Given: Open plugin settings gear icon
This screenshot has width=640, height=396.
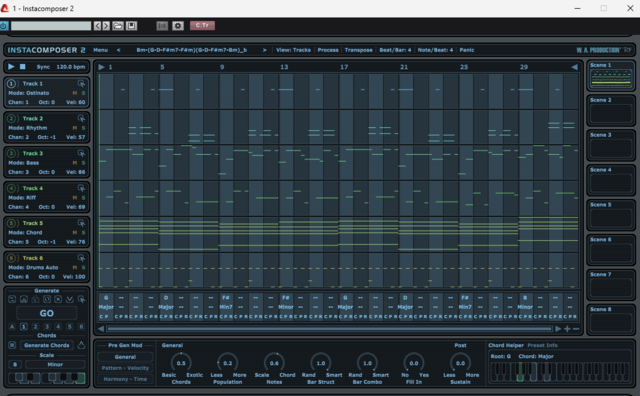Looking at the screenshot, I should (x=178, y=26).
